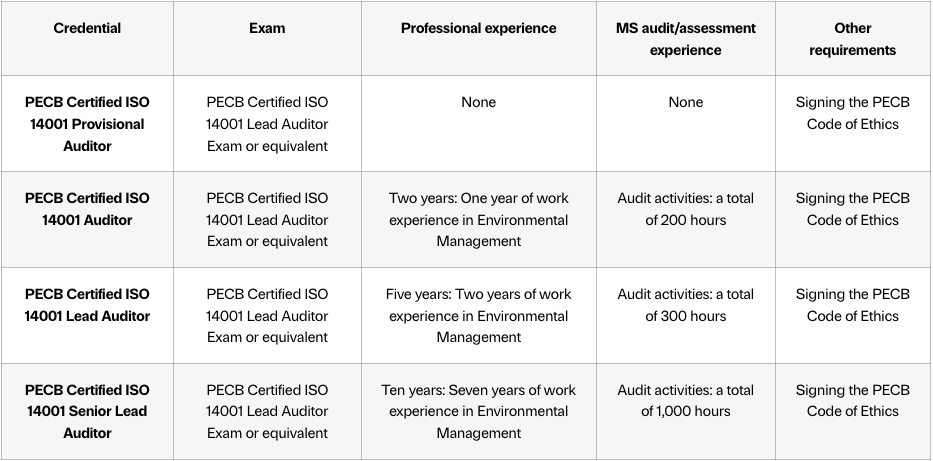Select the Other requirements column header
Viewport: 933px width, 461px height.
tap(852, 39)
